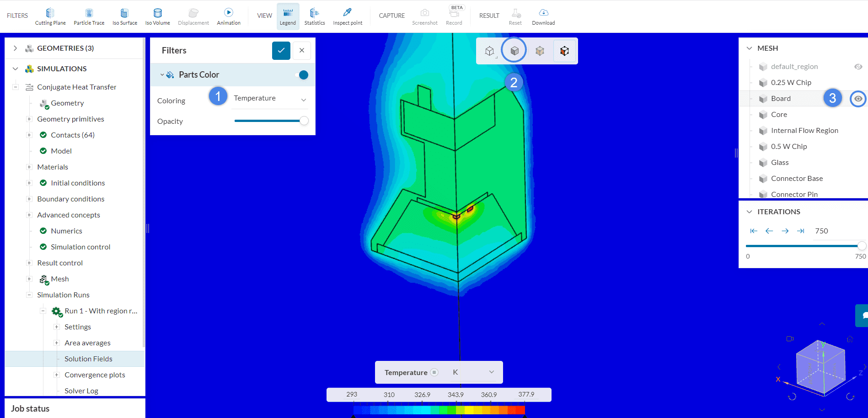The height and width of the screenshot is (418, 868).
Task: Jump to the first iteration
Action: coord(754,231)
